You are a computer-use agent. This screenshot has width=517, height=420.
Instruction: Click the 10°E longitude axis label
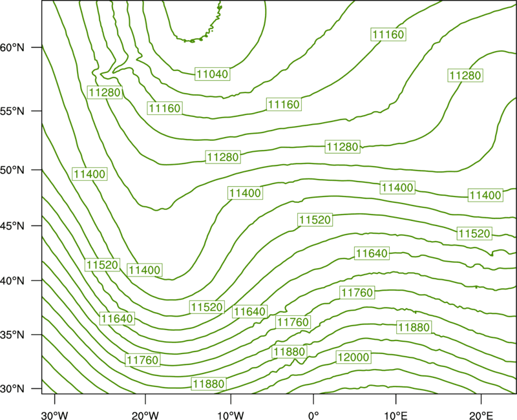(x=396, y=415)
